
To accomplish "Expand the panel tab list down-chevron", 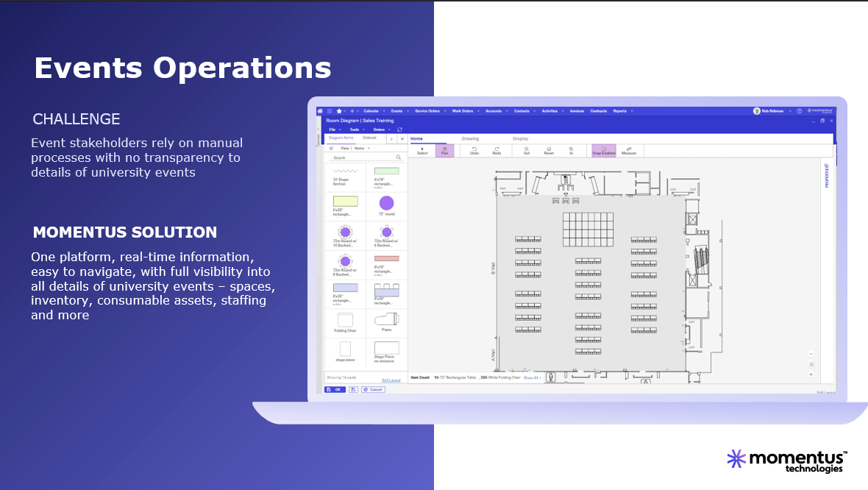I will click(402, 138).
